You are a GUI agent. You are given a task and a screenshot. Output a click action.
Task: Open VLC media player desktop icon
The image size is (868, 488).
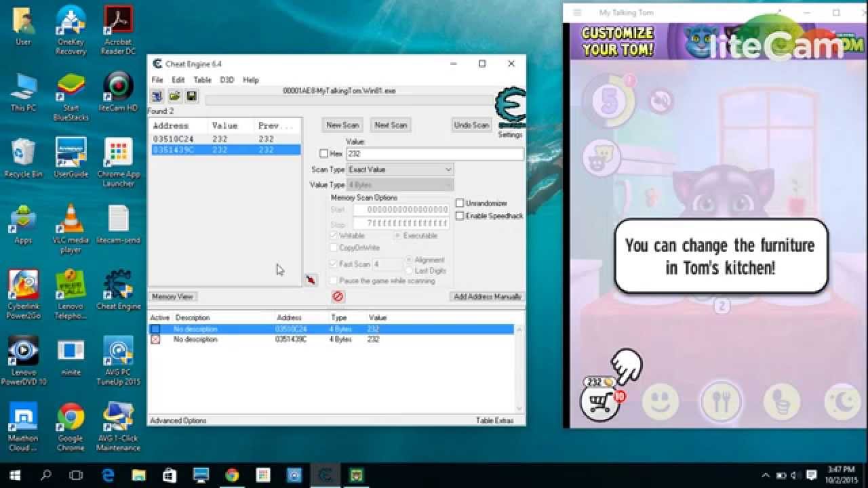(x=71, y=229)
